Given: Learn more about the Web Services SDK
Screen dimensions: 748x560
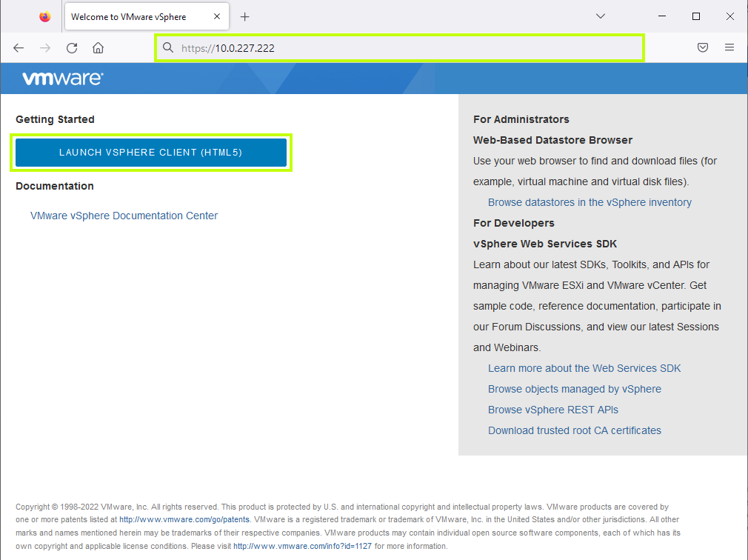Looking at the screenshot, I should pyautogui.click(x=584, y=368).
